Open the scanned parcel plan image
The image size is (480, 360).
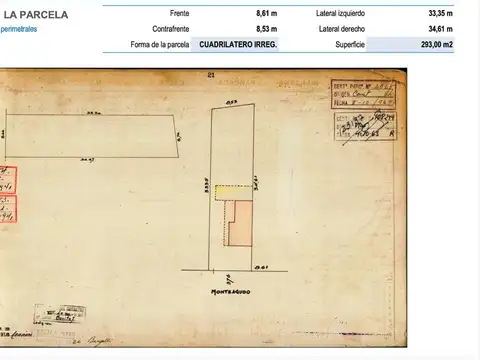click(203, 208)
